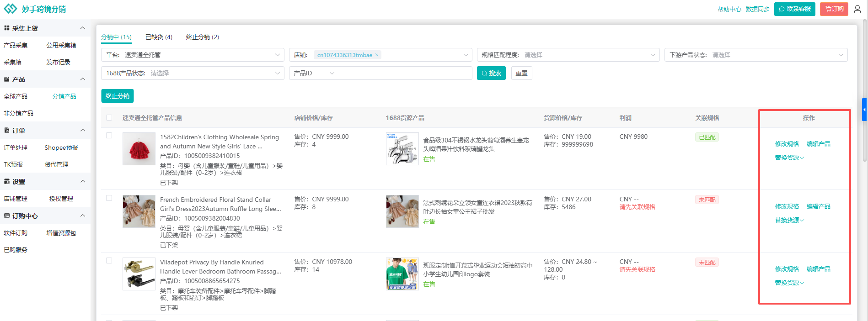Image resolution: width=868 pixels, height=321 pixels.
Task: Open Shopee预报 in the sidebar
Action: [x=61, y=147]
